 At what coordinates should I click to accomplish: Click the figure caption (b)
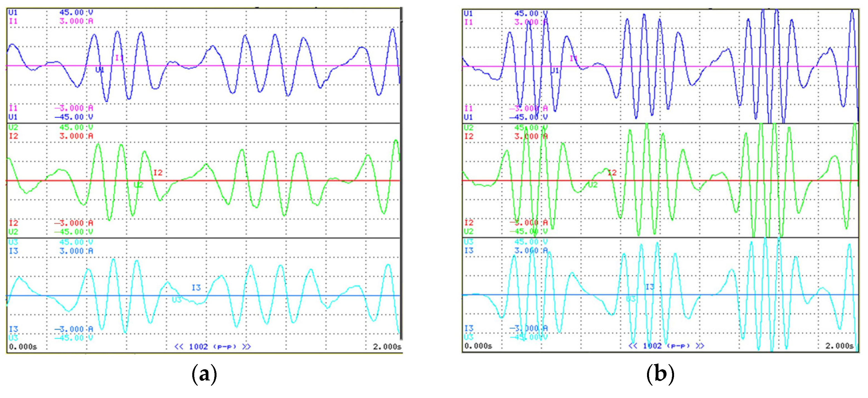click(x=660, y=375)
